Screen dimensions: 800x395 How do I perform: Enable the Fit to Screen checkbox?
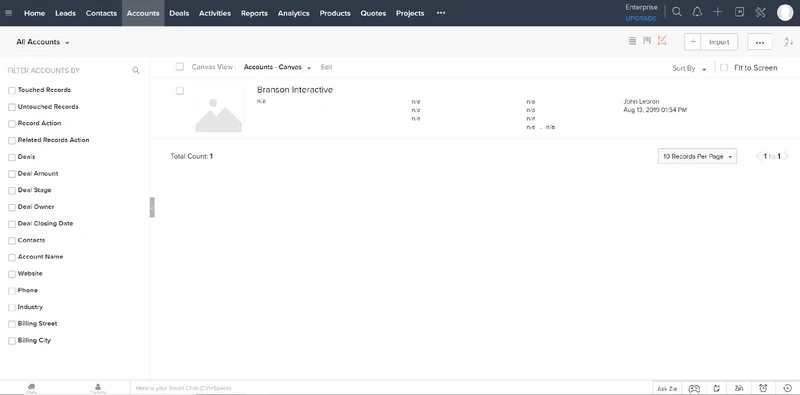point(723,67)
